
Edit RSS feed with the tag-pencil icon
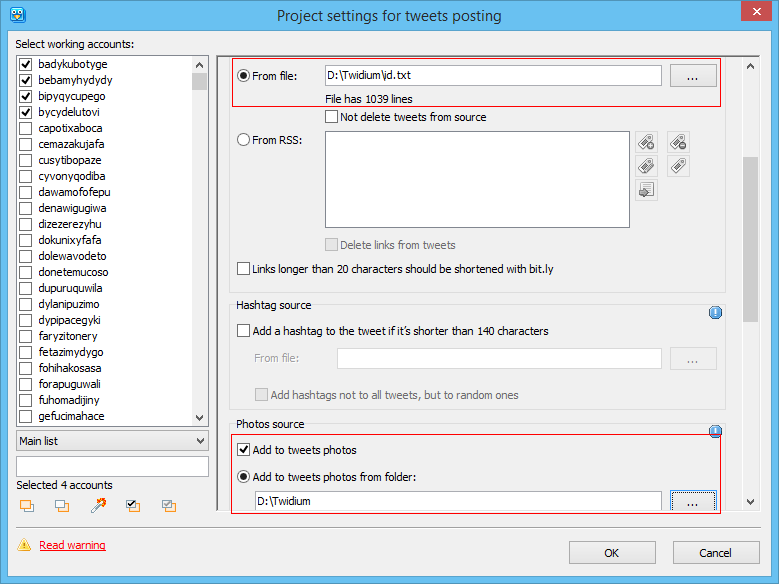(x=646, y=166)
